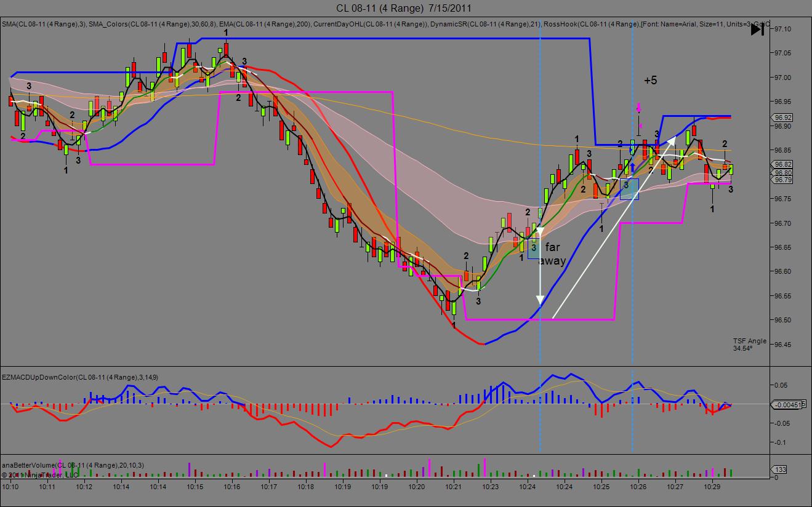Click the 10:27 time axis label
This screenshot has height=507, width=812.
(x=676, y=487)
